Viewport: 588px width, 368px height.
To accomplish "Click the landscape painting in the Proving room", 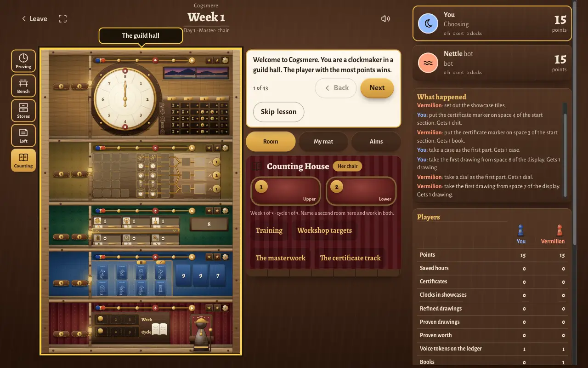I will click(x=196, y=73).
